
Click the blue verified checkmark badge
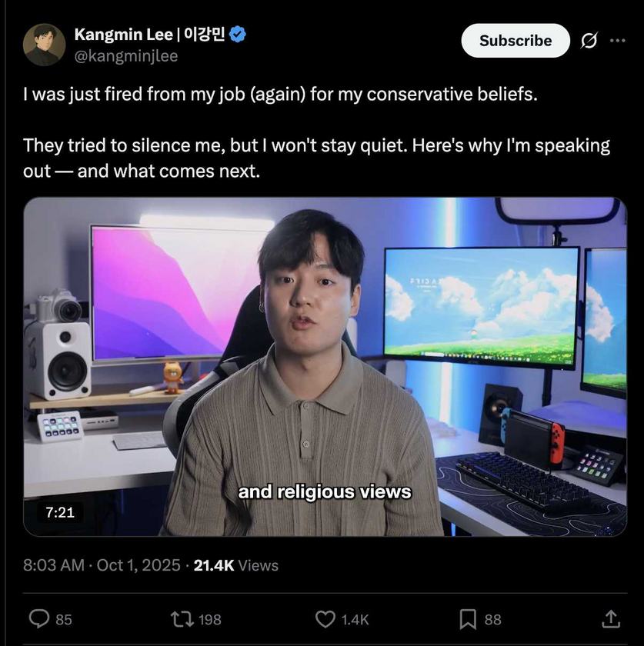point(239,34)
